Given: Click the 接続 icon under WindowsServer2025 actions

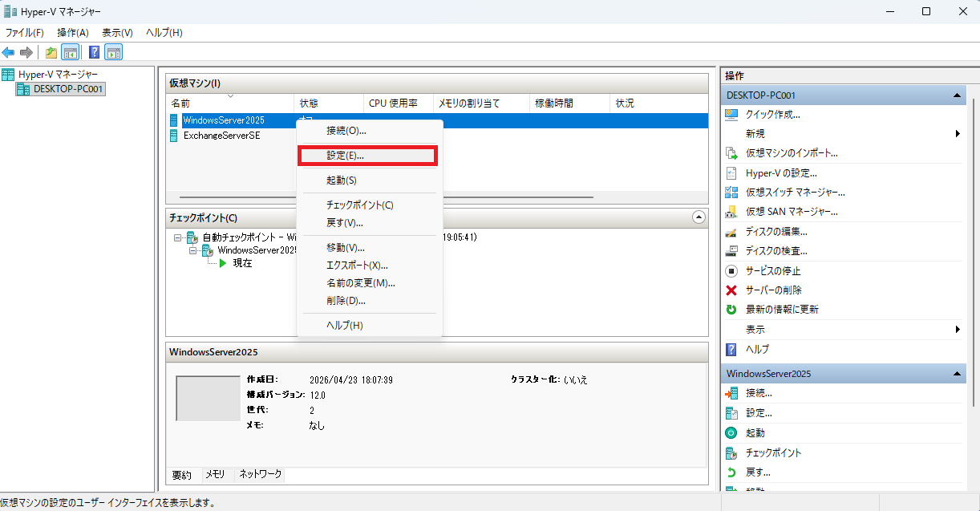Looking at the screenshot, I should click(x=731, y=393).
